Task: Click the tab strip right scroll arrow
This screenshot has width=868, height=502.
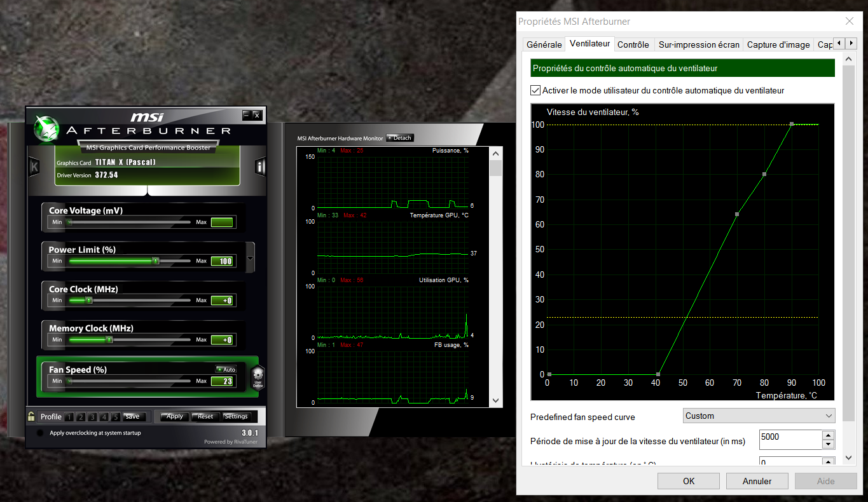Action: point(851,43)
